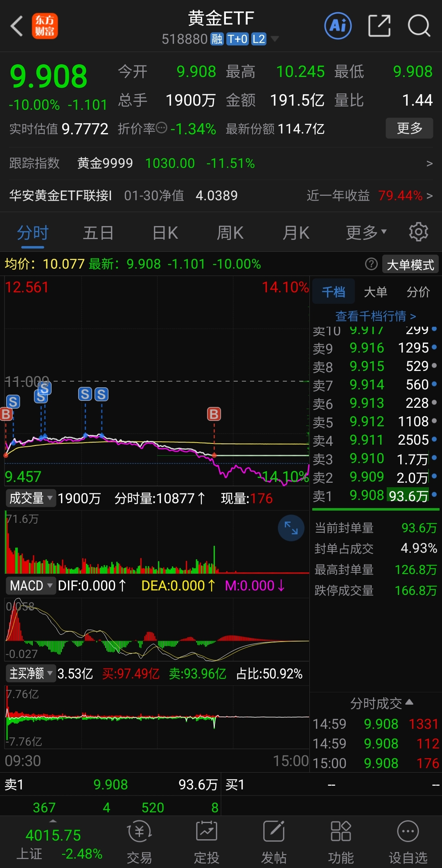The width and height of the screenshot is (442, 868).
Task: Tap the question mark help icon
Action: pos(371,264)
